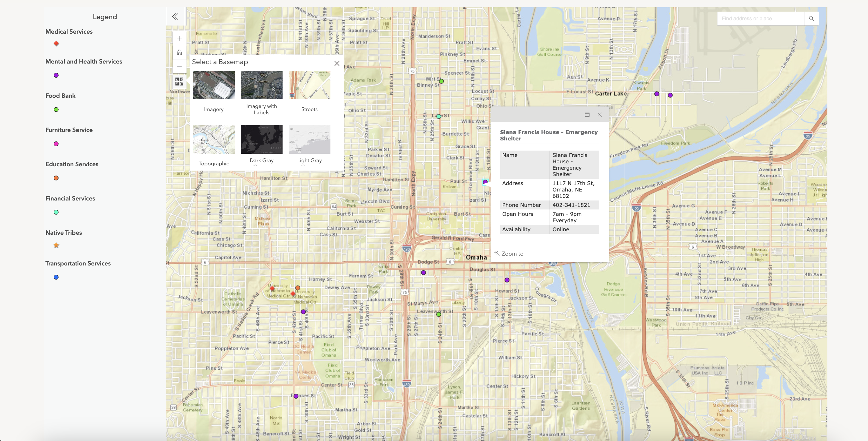Zoom out with the minus button
Image resolution: width=868 pixels, height=441 pixels.
[179, 66]
